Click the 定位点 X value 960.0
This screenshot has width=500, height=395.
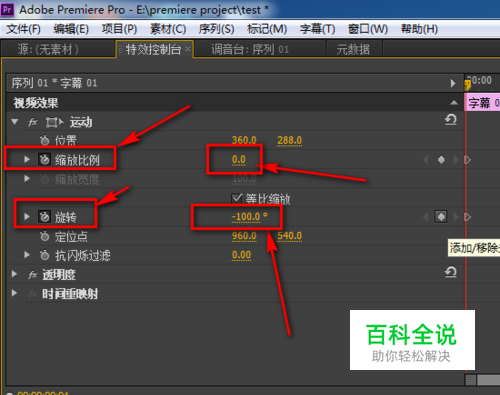(244, 236)
